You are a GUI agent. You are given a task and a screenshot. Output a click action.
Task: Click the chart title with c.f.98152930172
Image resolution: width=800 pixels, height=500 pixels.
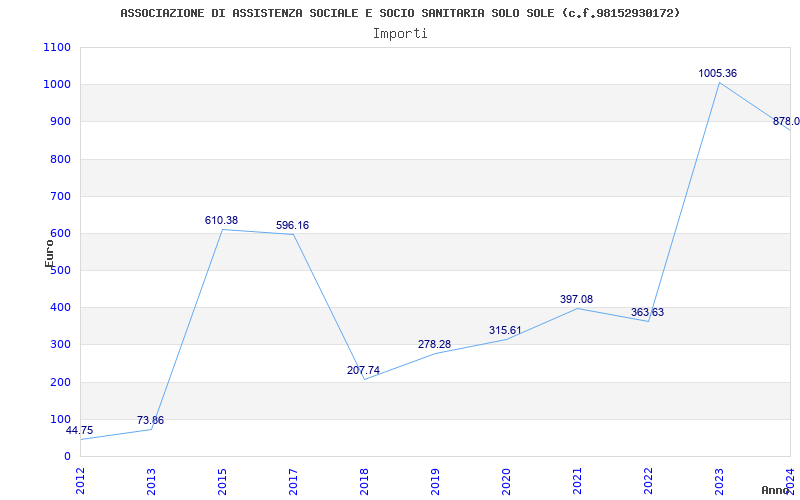(401, 13)
